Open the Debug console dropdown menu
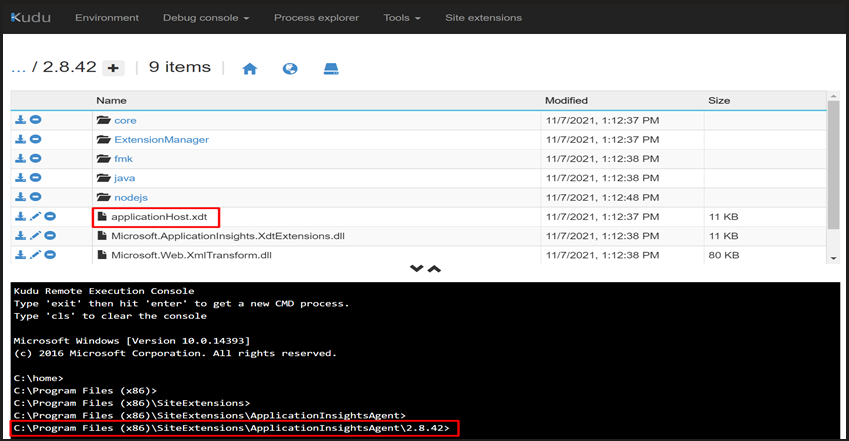This screenshot has width=849, height=441. [x=206, y=17]
